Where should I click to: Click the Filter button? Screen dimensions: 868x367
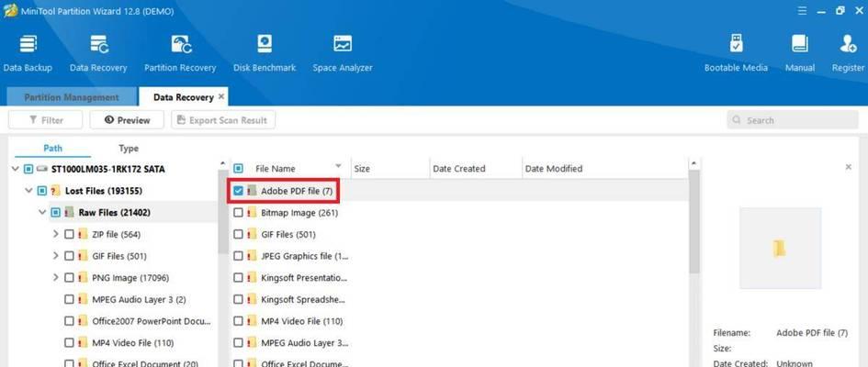(45, 120)
